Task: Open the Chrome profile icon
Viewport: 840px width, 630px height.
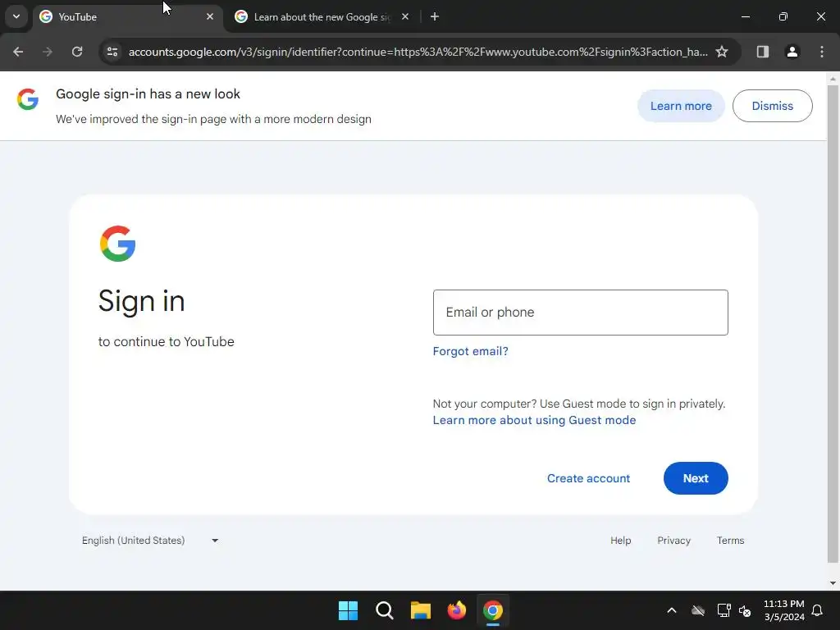Action: 792,52
